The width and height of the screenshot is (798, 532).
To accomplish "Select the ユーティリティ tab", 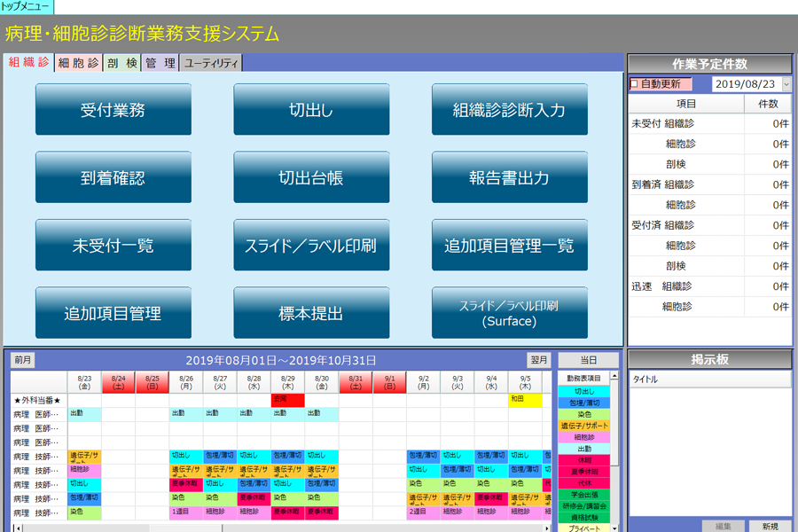I will (211, 63).
